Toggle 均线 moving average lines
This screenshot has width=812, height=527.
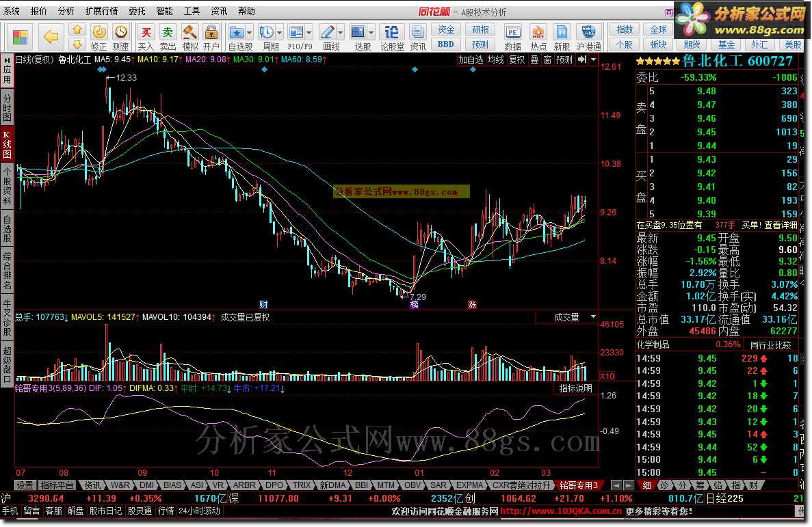pyautogui.click(x=495, y=59)
